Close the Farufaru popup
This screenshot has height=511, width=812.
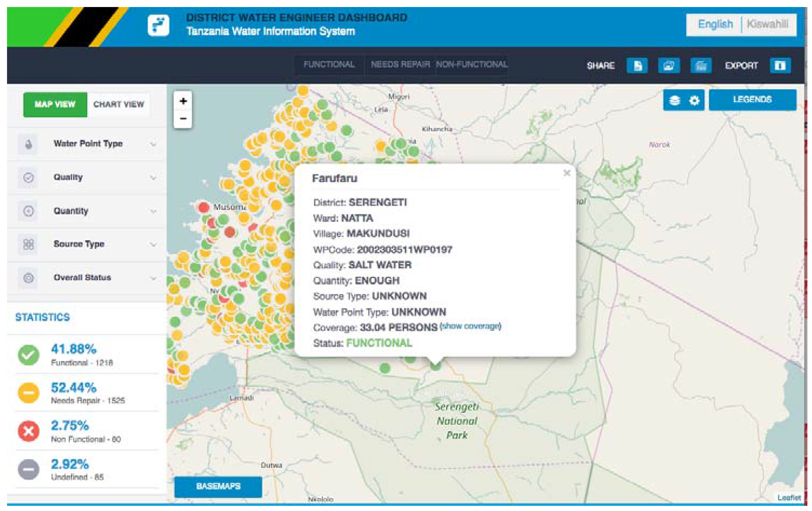click(567, 173)
